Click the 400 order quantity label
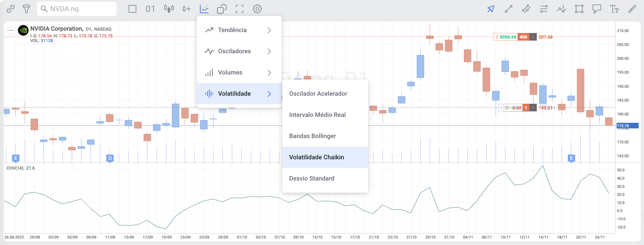 523,37
